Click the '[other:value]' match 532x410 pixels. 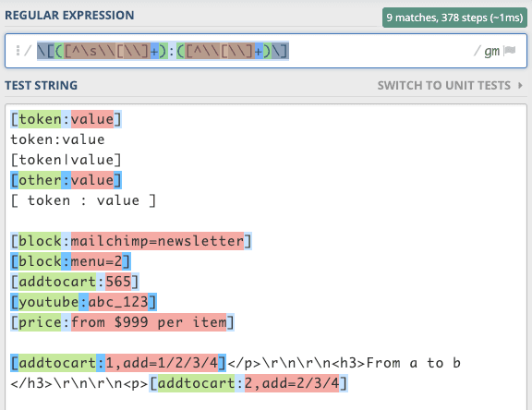point(66,180)
